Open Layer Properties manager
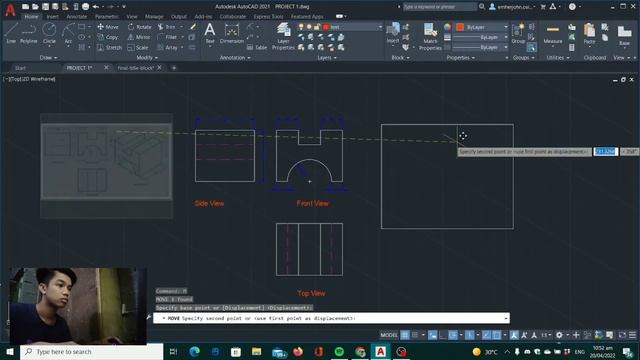The height and width of the screenshot is (360, 640). click(x=283, y=36)
